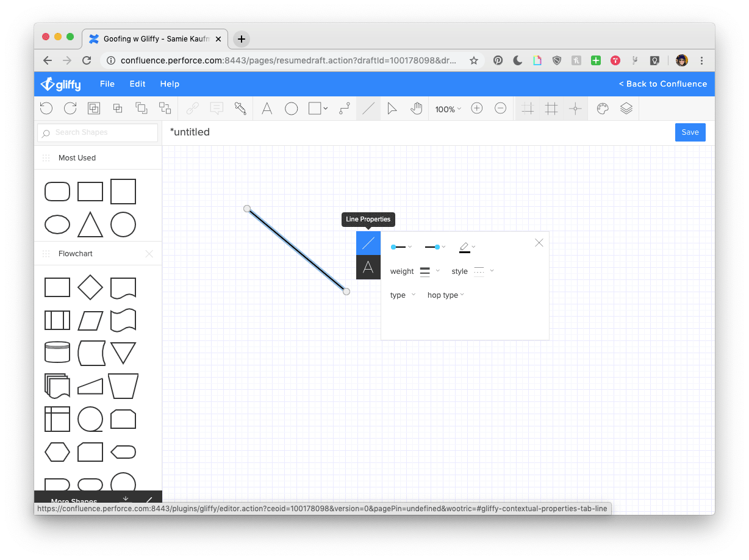749x560 pixels.
Task: Close the line properties panel
Action: (x=539, y=243)
